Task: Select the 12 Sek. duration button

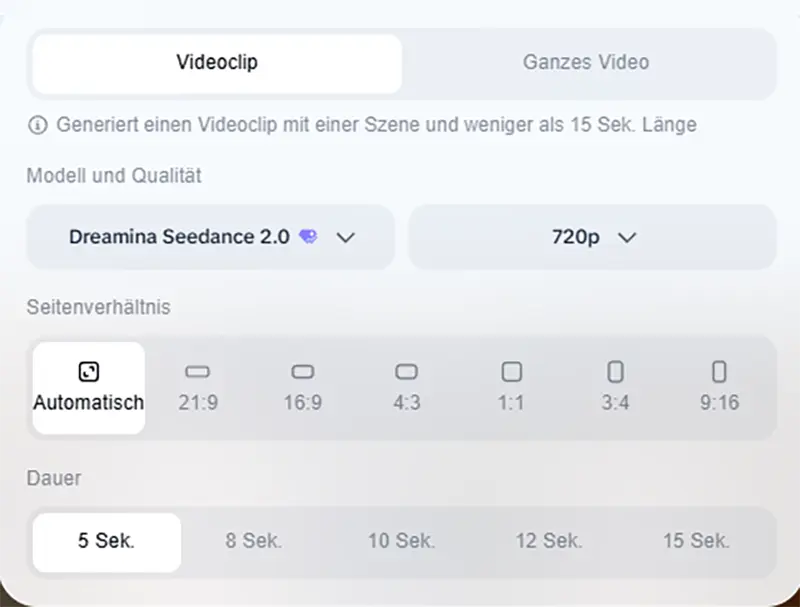Action: click(x=548, y=541)
